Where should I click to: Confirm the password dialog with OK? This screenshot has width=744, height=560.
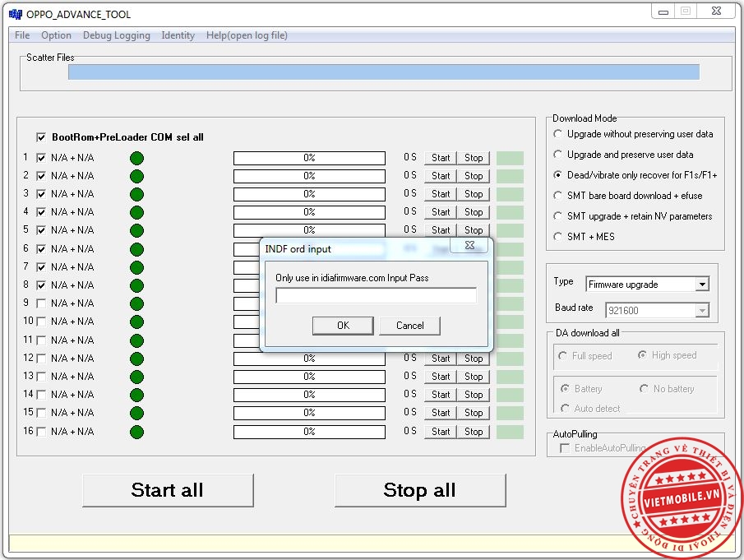343,326
